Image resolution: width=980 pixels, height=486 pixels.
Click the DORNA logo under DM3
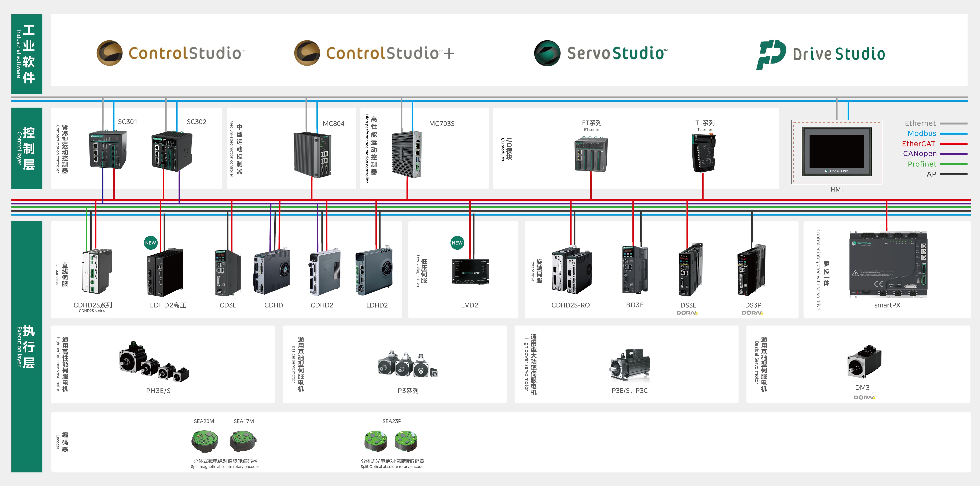point(864,397)
